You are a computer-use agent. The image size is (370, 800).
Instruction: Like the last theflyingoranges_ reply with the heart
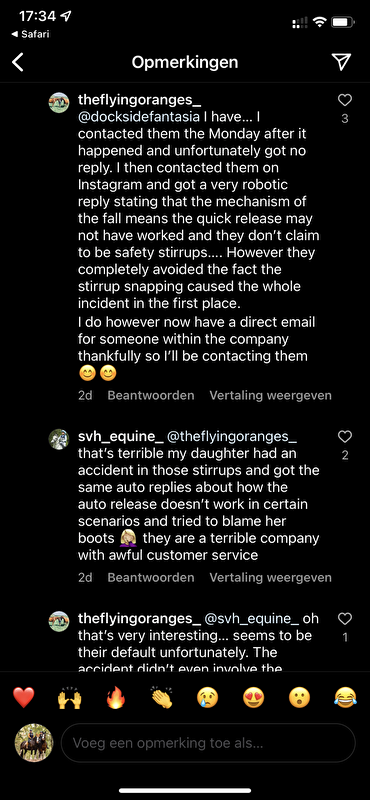tap(345, 619)
